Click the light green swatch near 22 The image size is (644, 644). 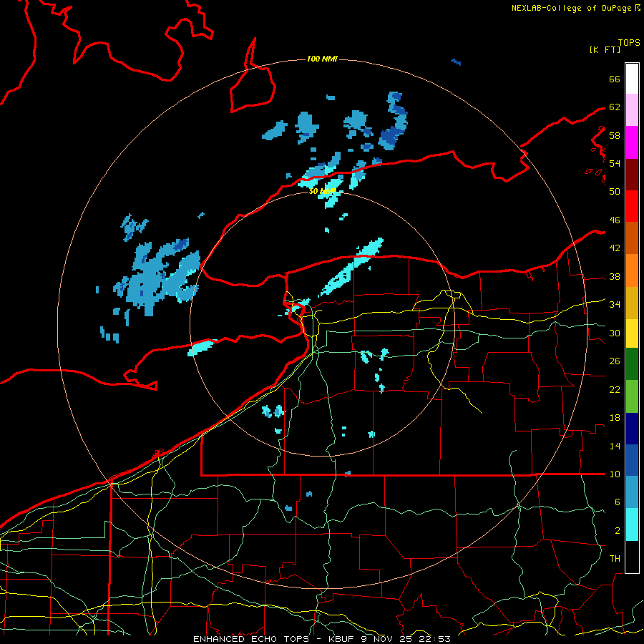(632, 396)
